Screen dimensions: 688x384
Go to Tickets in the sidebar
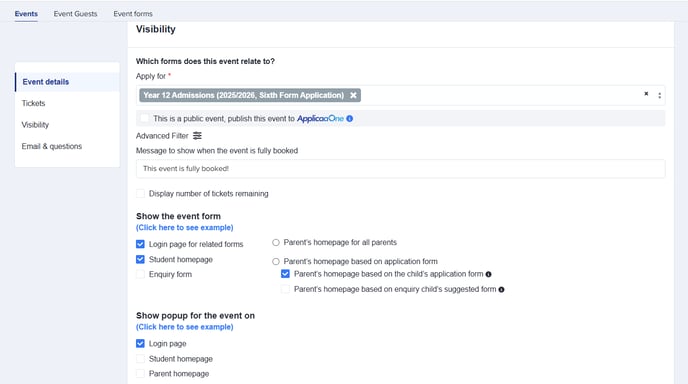click(33, 103)
